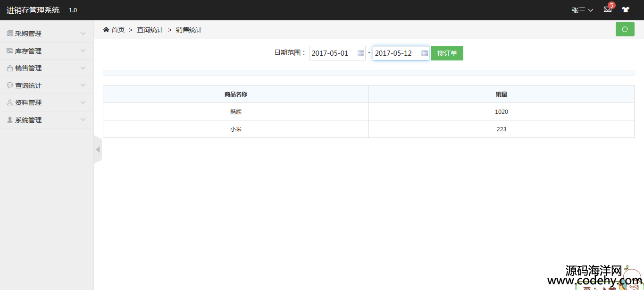This screenshot has height=290, width=644.
Task: Click the 系统管理 user icon
Action: pyautogui.click(x=10, y=120)
